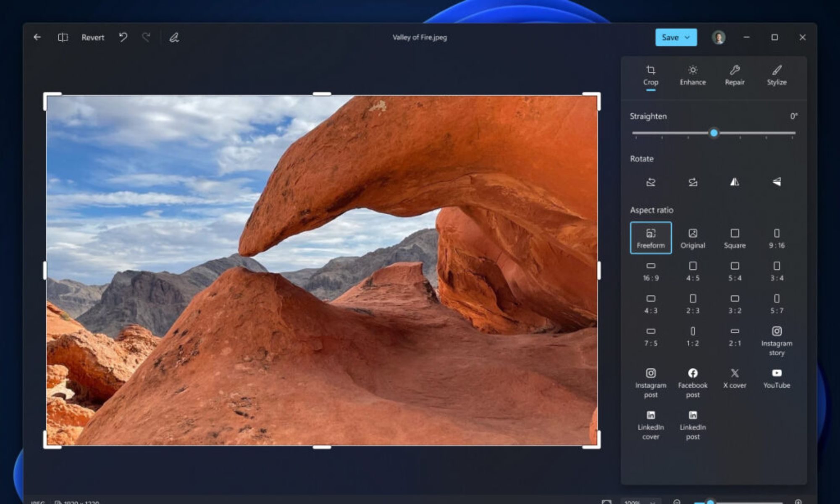Flip the image horizontally
Screen dimensions: 840x504
coord(735,182)
